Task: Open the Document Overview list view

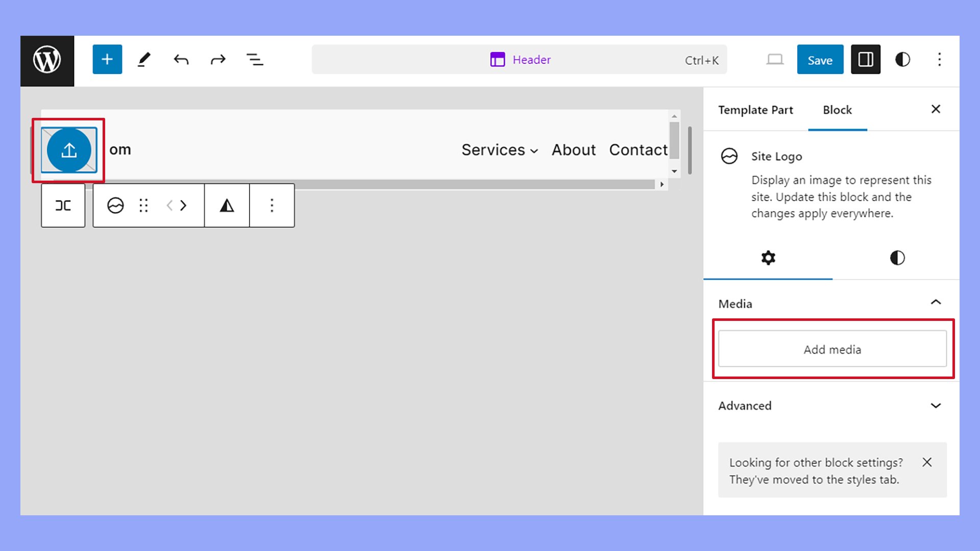Action: (x=255, y=60)
